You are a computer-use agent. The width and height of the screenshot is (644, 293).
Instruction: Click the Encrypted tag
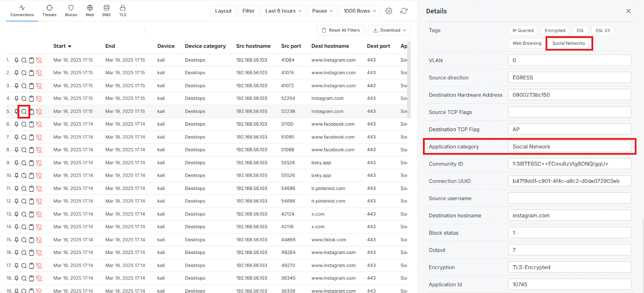(x=555, y=31)
